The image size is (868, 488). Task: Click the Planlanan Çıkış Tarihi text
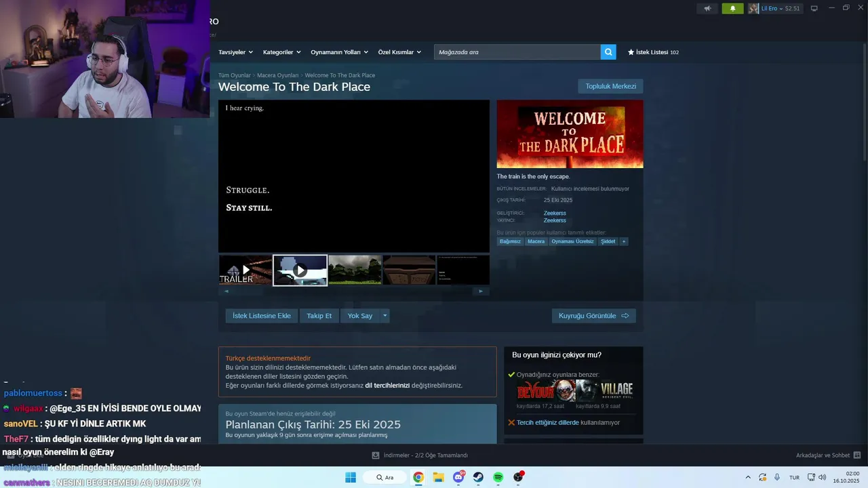[x=313, y=424]
